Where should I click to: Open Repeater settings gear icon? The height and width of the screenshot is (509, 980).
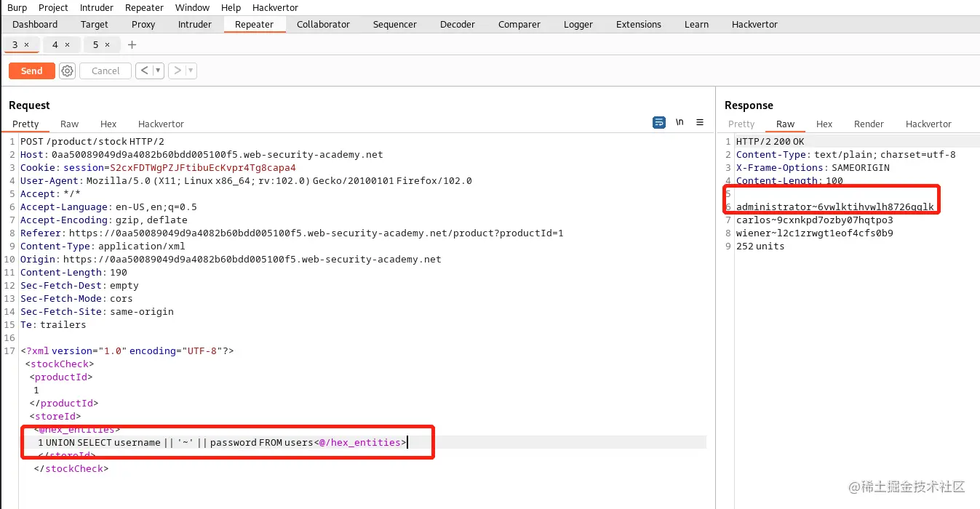[67, 71]
